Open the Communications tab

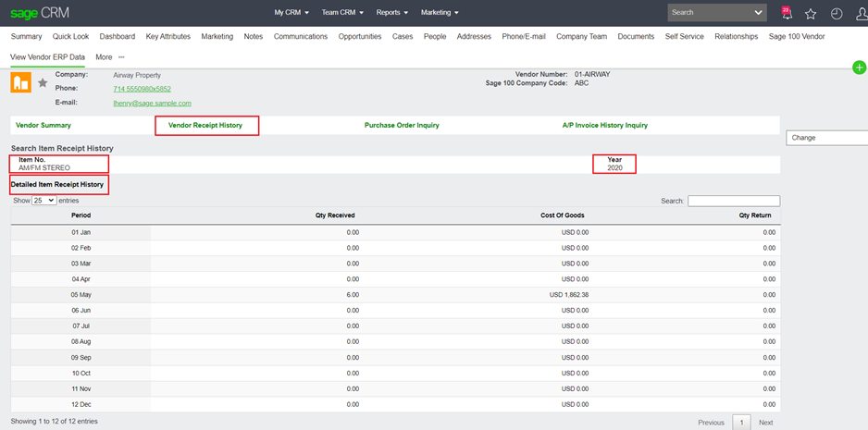(x=301, y=36)
